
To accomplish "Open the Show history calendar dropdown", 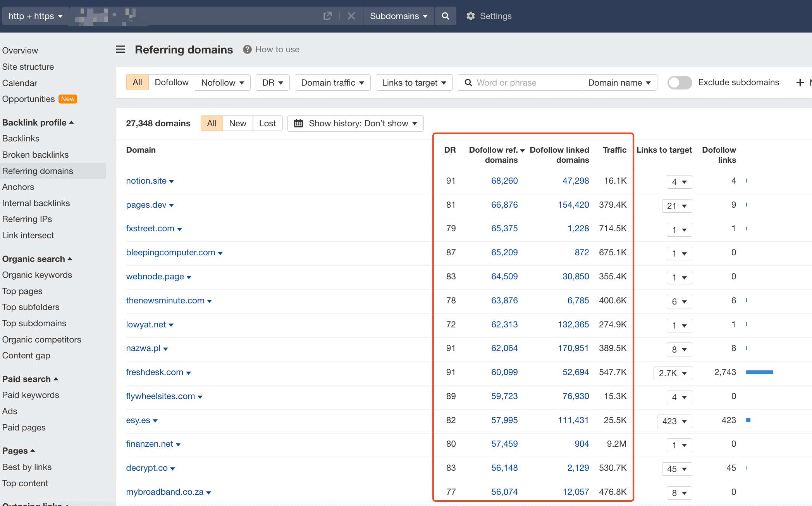I will click(x=355, y=123).
